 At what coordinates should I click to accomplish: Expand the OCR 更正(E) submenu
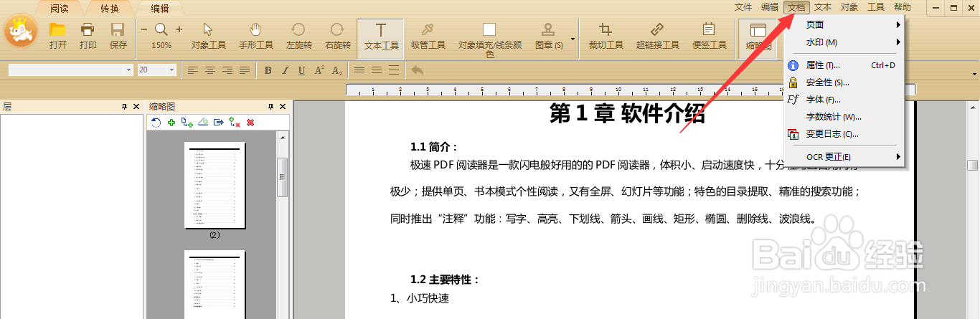pos(844,157)
